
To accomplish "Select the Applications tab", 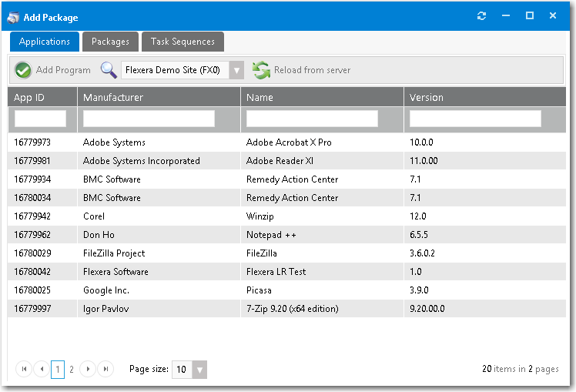I will 44,42.
